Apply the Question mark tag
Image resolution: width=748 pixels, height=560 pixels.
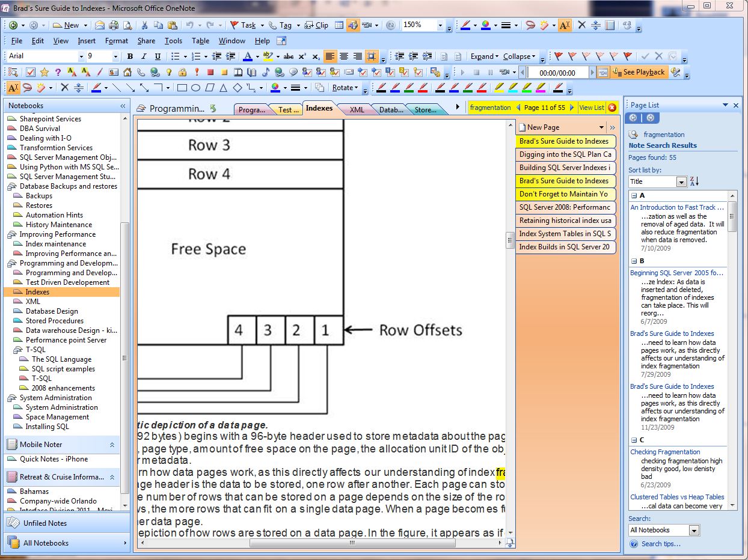point(58,72)
